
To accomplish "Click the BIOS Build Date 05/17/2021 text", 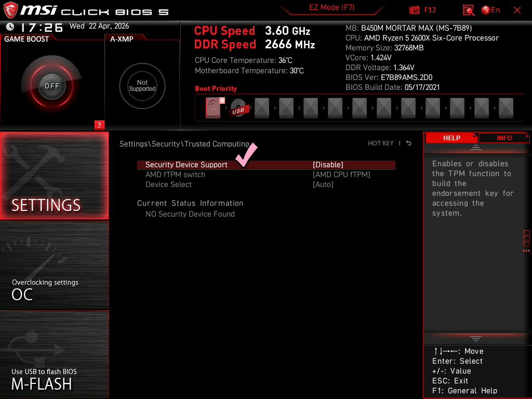I will point(393,87).
